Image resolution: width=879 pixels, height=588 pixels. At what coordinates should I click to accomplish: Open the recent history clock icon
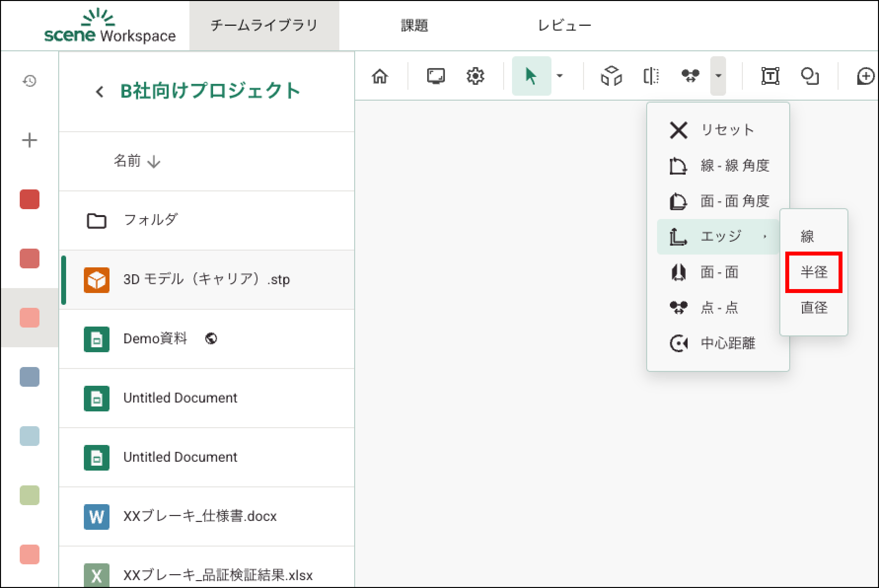coord(30,81)
